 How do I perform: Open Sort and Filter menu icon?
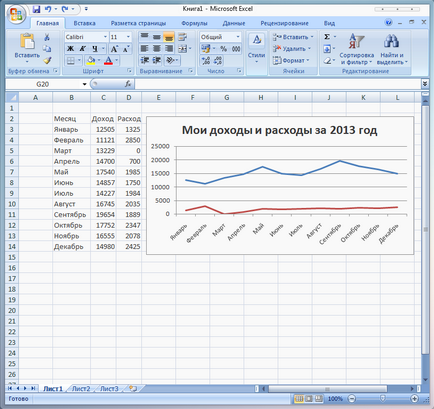coord(356,49)
